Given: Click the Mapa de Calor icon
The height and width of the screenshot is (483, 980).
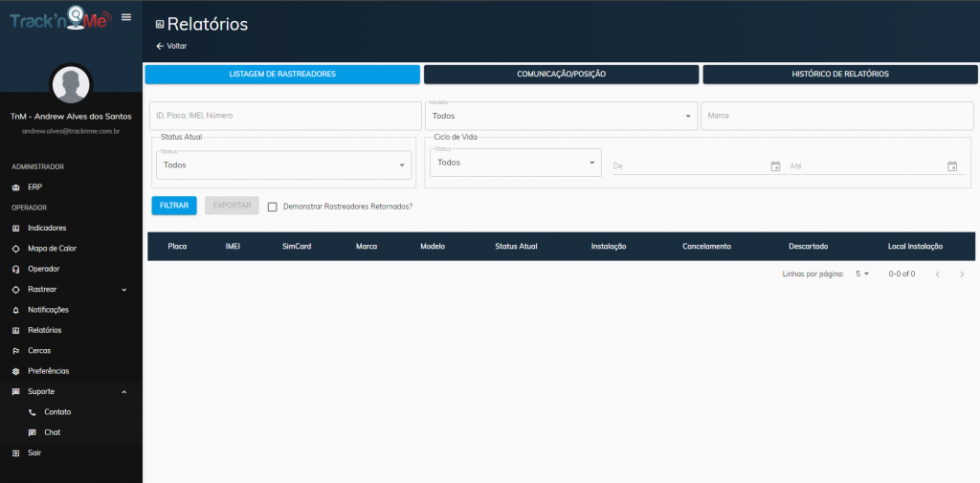Looking at the screenshot, I should (16, 249).
